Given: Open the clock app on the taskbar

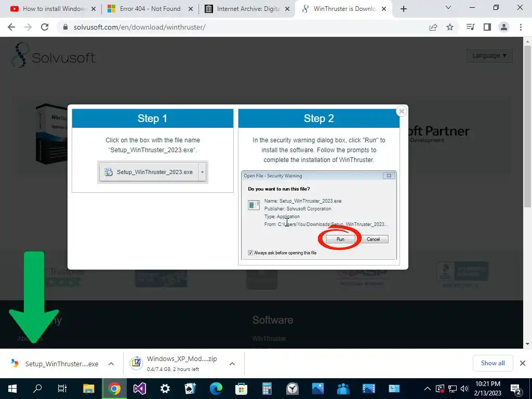Looking at the screenshot, I should (292, 389).
